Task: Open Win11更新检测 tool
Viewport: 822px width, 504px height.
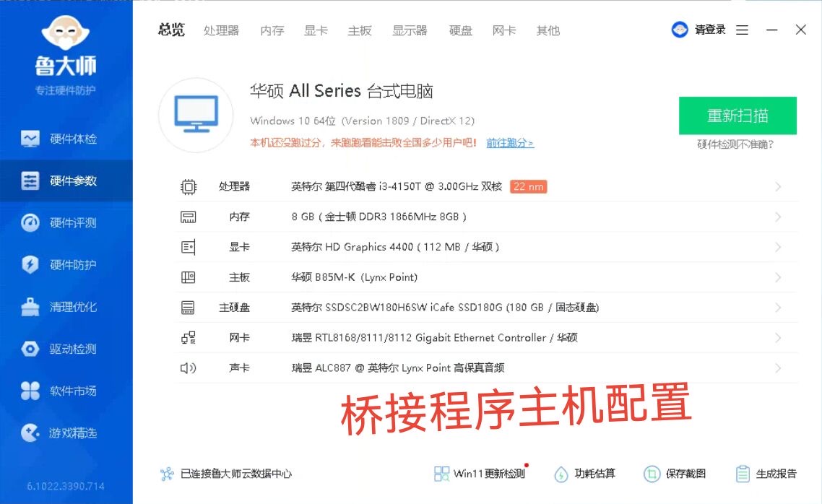Action: 480,474
